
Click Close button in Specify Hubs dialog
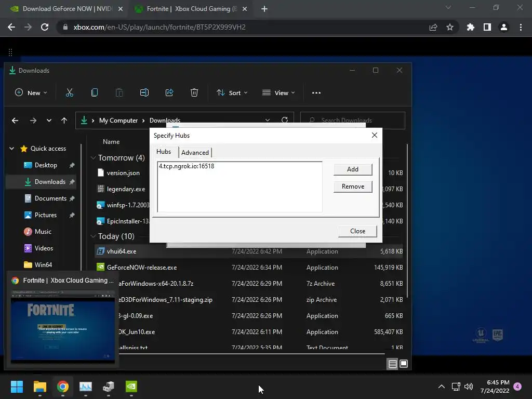coord(357,231)
